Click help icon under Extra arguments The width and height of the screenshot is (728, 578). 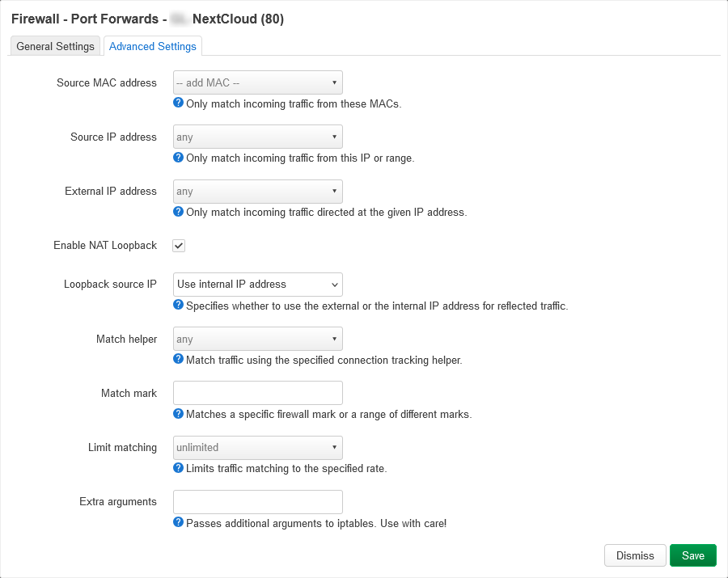[x=179, y=522]
